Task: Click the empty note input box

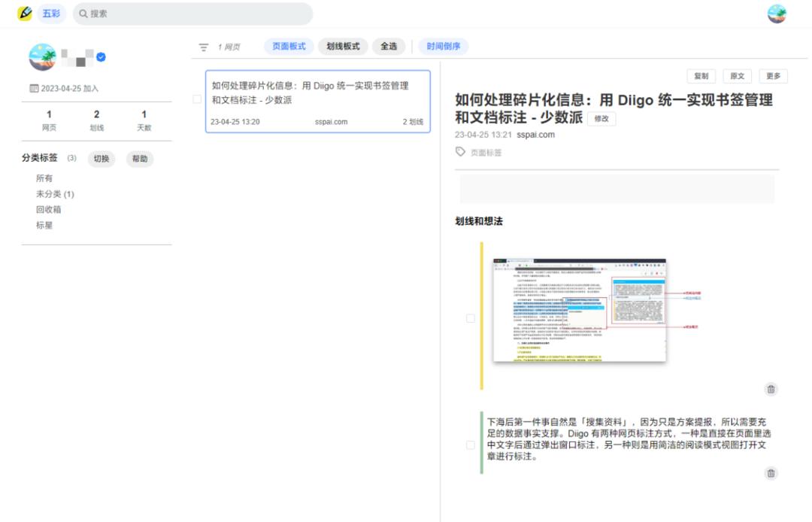Action: [x=617, y=189]
